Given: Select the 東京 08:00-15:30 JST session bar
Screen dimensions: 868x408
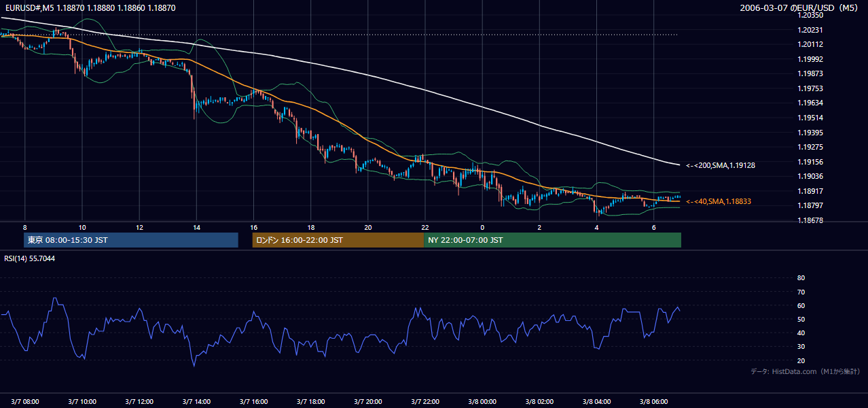Looking at the screenshot, I should 131,240.
